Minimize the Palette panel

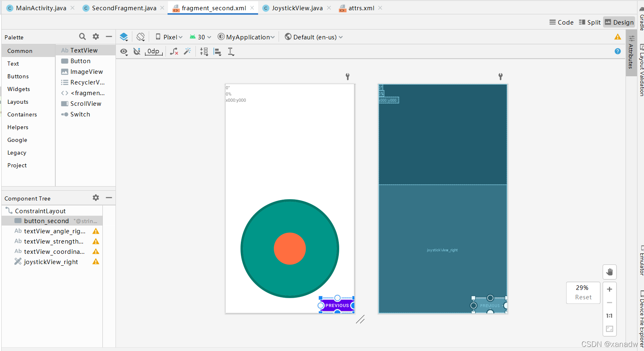pos(109,36)
